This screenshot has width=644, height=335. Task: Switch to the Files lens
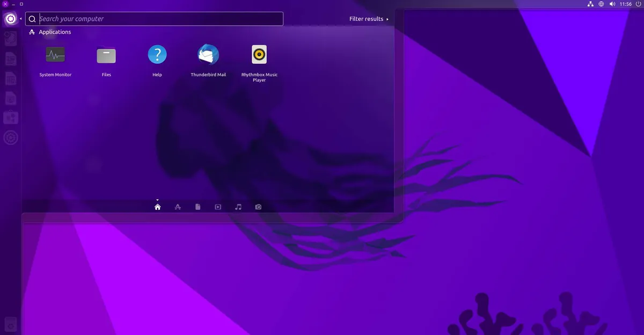point(198,207)
